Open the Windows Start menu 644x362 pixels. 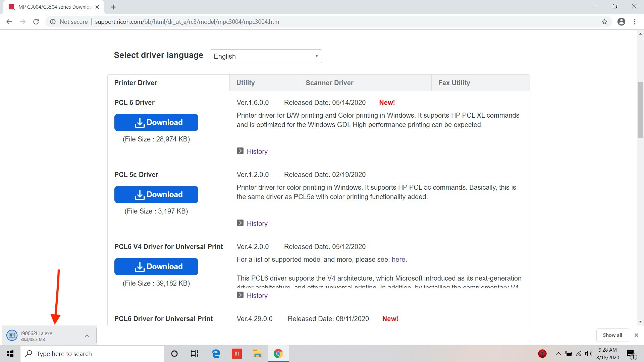coord(10,354)
